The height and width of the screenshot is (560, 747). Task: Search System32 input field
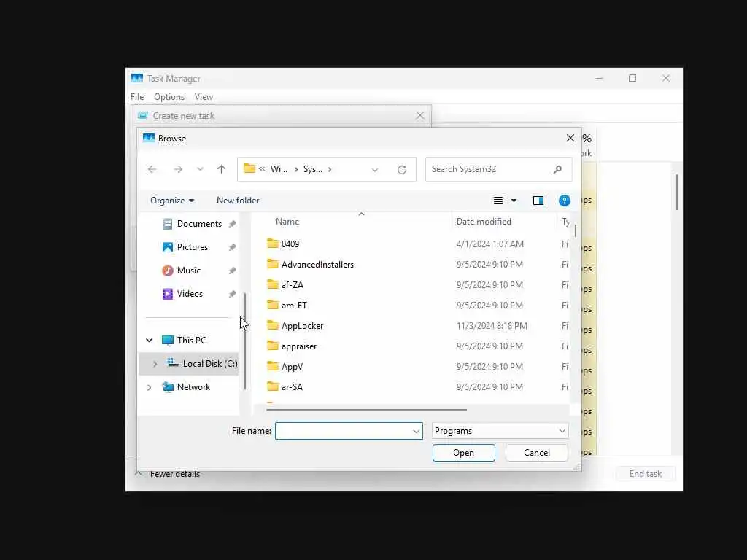(x=498, y=169)
